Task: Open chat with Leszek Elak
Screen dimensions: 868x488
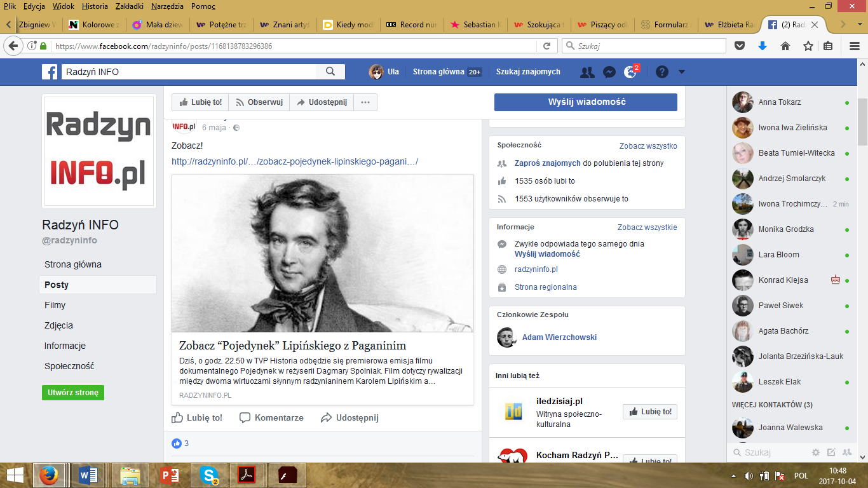Action: 791,382
